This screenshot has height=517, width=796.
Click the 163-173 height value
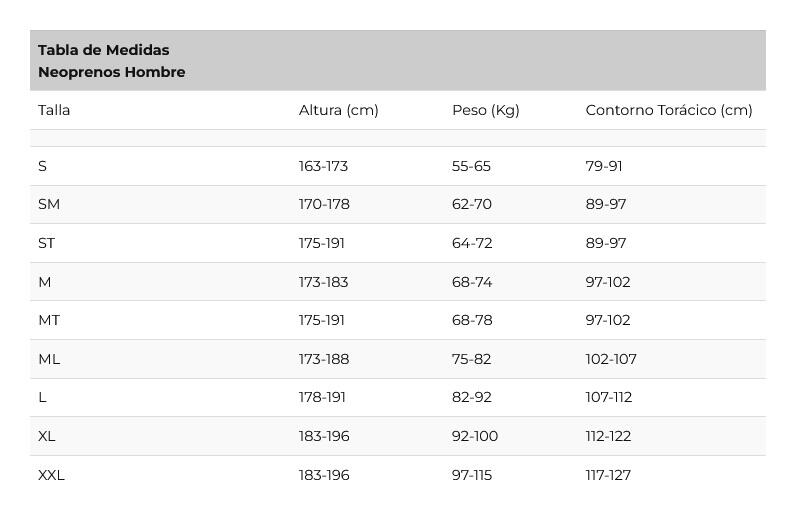[323, 166]
